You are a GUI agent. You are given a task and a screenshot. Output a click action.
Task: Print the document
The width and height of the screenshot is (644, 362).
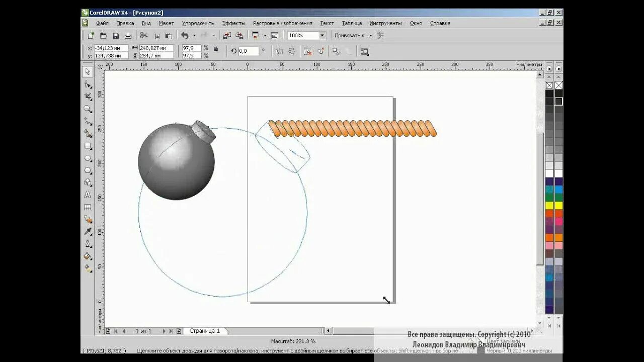tap(128, 36)
